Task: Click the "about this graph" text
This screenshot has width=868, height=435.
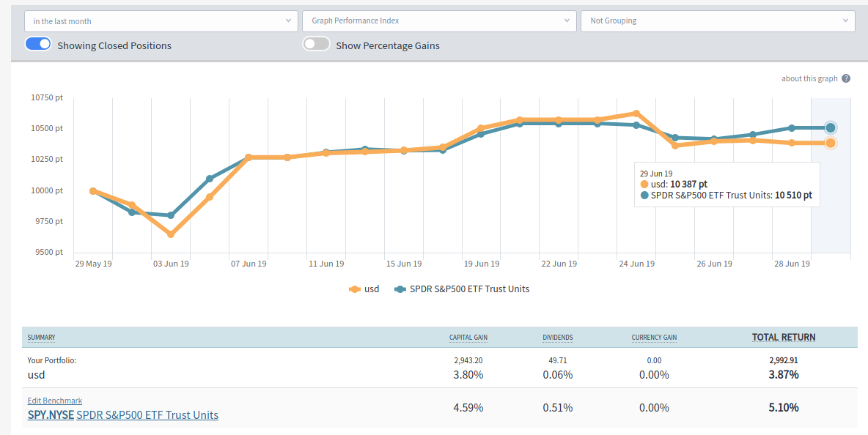Action: [x=809, y=78]
